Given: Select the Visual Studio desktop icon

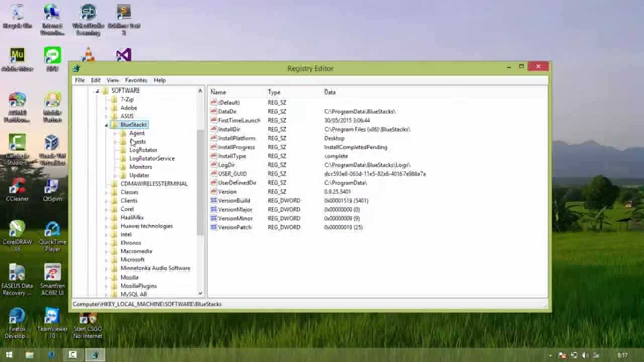Looking at the screenshot, I should [x=123, y=55].
